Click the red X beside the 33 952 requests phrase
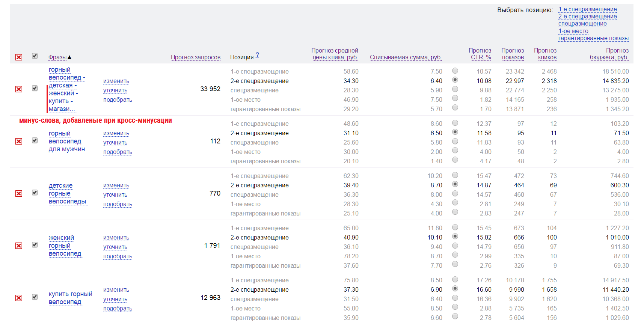Screen dimensions: 644x324 pyautogui.click(x=19, y=89)
